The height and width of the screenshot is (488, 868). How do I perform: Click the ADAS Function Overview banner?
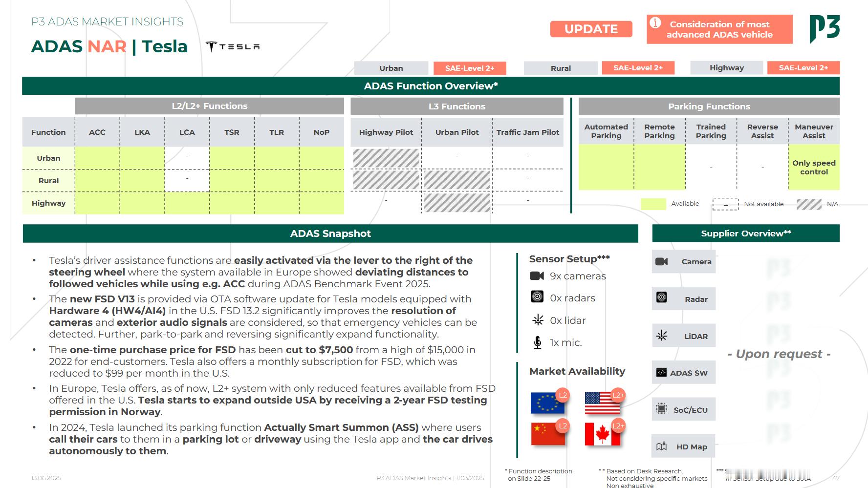431,86
